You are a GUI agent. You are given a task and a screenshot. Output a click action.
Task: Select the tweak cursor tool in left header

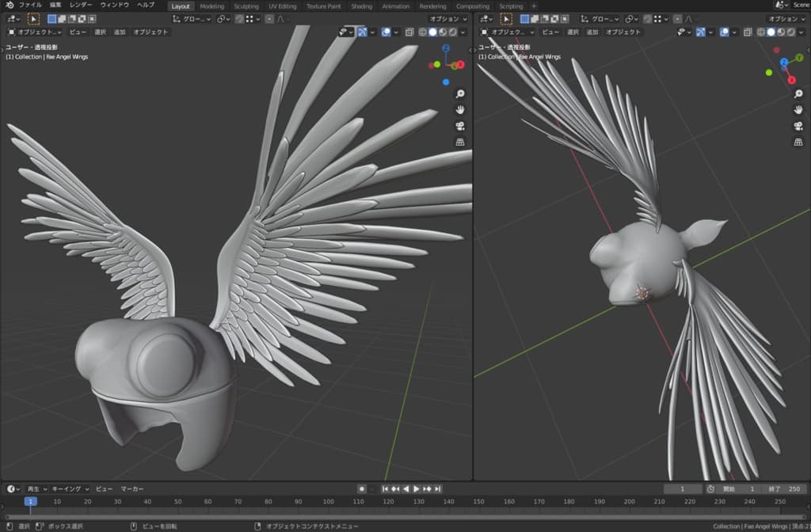[x=33, y=18]
